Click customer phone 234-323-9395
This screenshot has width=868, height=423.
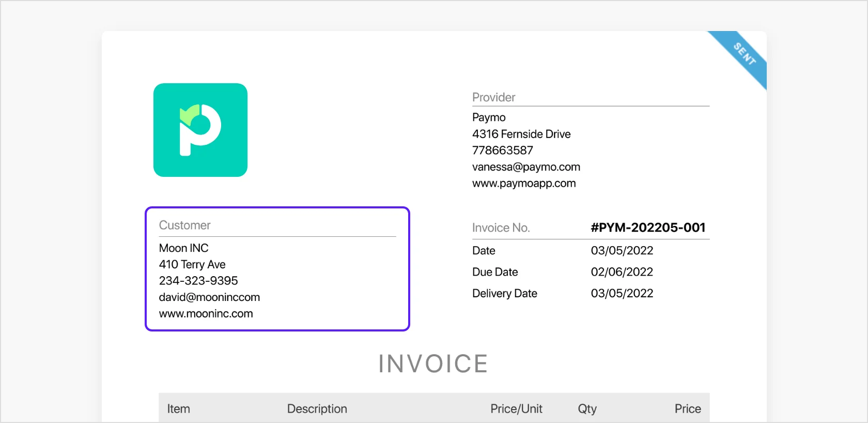pyautogui.click(x=198, y=281)
